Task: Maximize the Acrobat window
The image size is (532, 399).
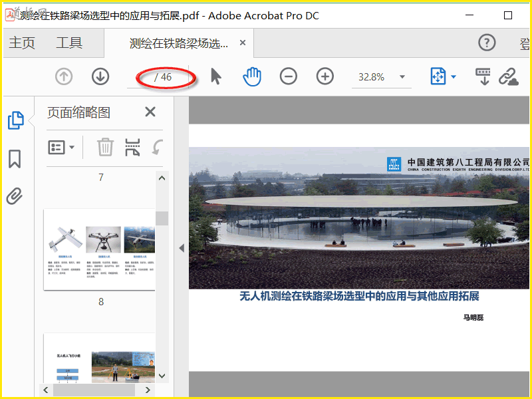Action: point(508,15)
